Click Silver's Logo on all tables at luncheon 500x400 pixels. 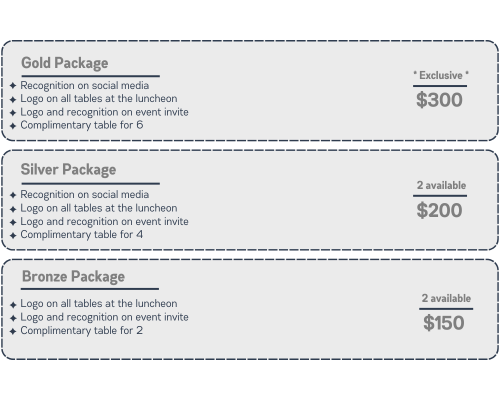coord(99,208)
